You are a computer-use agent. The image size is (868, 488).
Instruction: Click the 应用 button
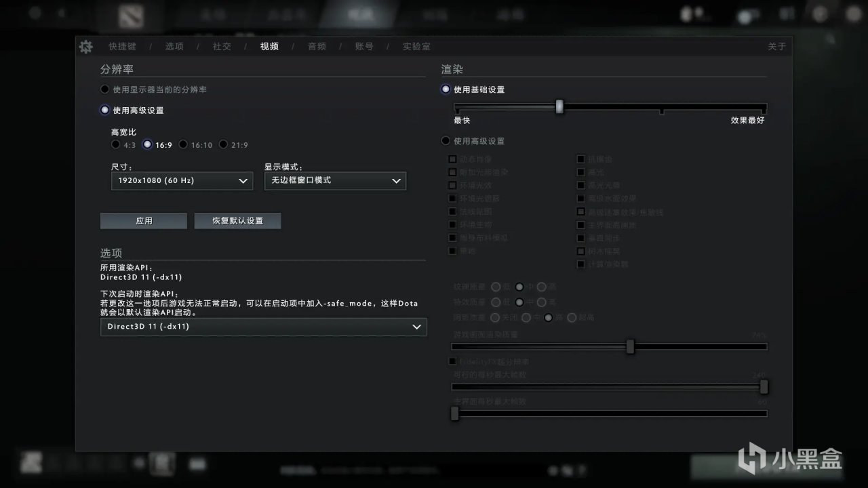click(144, 221)
